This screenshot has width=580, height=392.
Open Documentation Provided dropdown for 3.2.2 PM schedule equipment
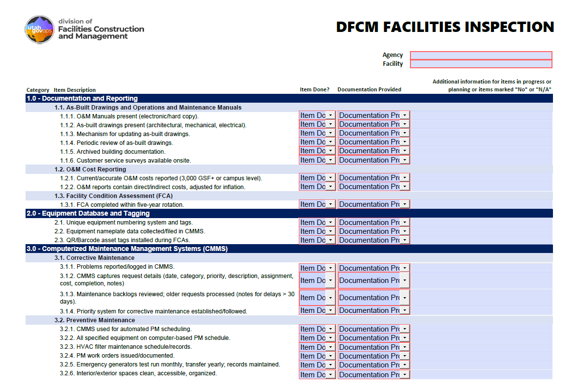point(374,338)
